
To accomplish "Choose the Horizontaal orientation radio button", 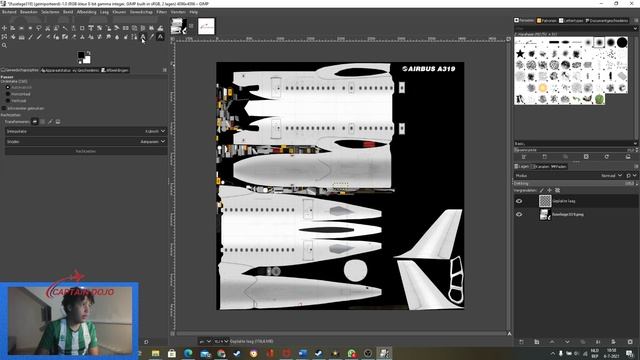I will pyautogui.click(x=8, y=94).
